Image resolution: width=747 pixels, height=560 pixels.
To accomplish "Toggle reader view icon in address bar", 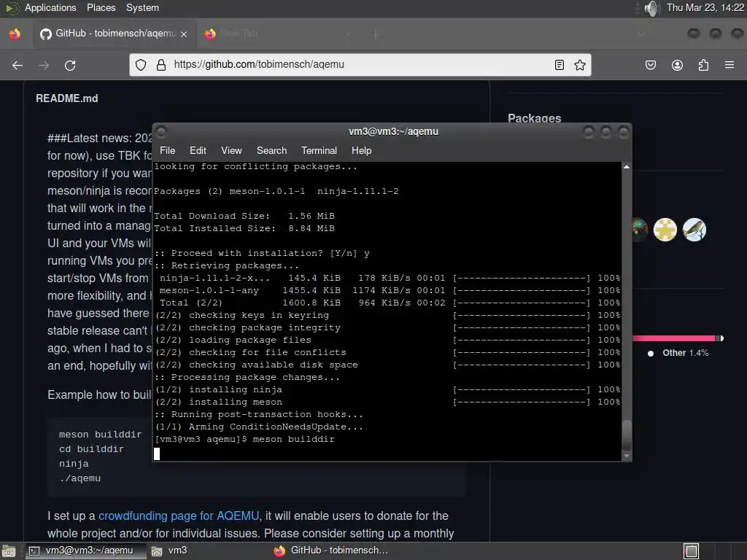I will (x=560, y=65).
